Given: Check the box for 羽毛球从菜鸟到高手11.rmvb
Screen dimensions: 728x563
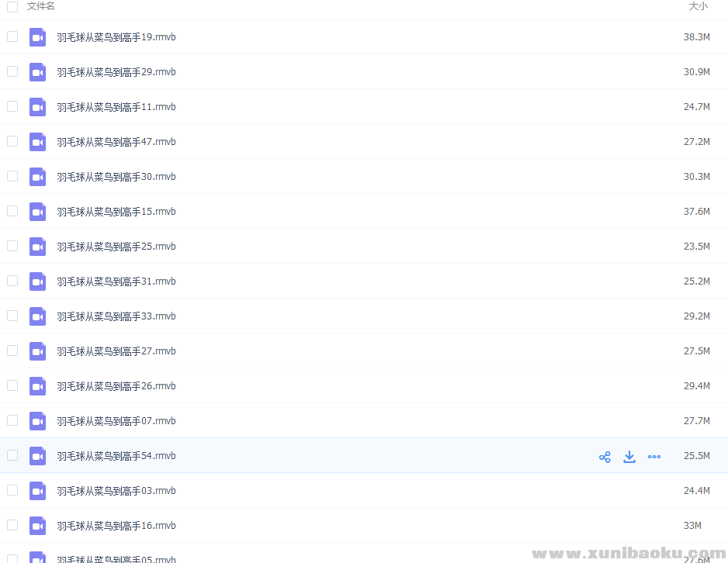Looking at the screenshot, I should pyautogui.click(x=12, y=106).
